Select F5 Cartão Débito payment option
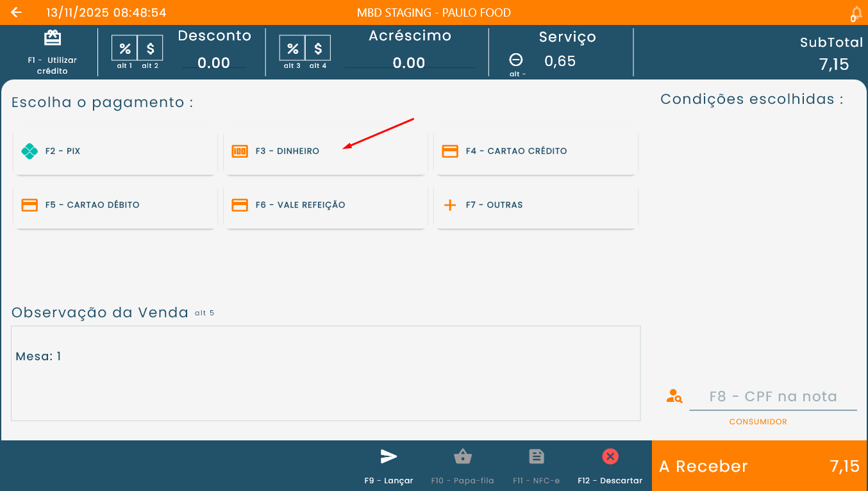 tap(115, 206)
